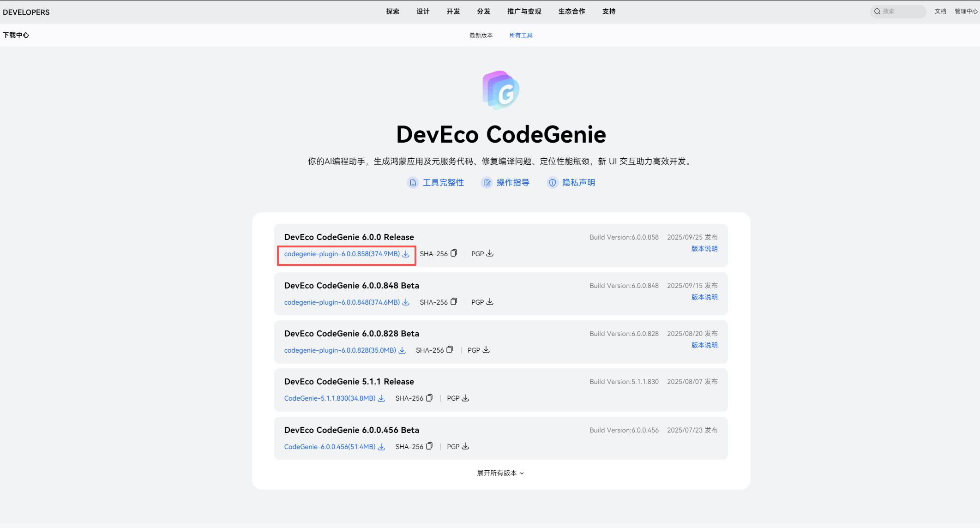Click the privacy statement shield icon
The image size is (980, 528).
(552, 183)
